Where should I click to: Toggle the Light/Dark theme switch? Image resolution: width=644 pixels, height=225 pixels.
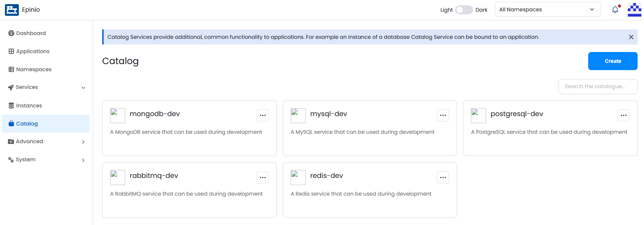464,10
